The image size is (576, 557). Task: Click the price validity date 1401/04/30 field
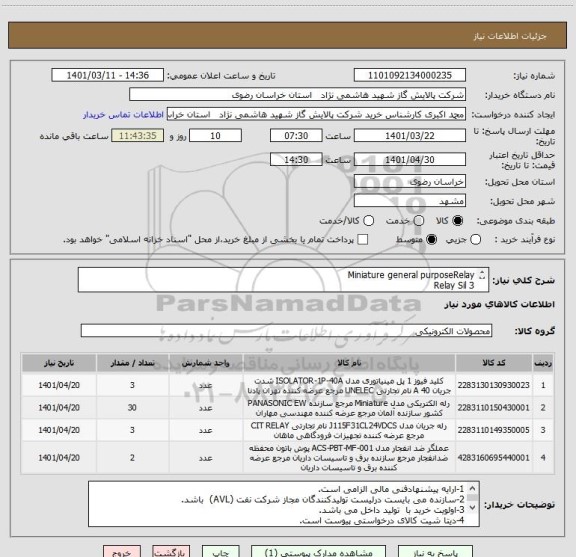coord(410,159)
